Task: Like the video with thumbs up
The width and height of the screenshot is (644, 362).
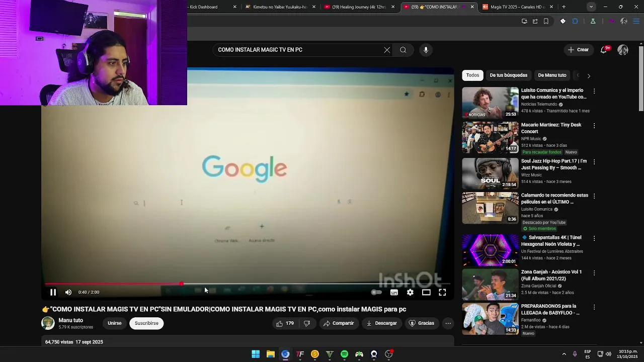Action: tap(285, 323)
